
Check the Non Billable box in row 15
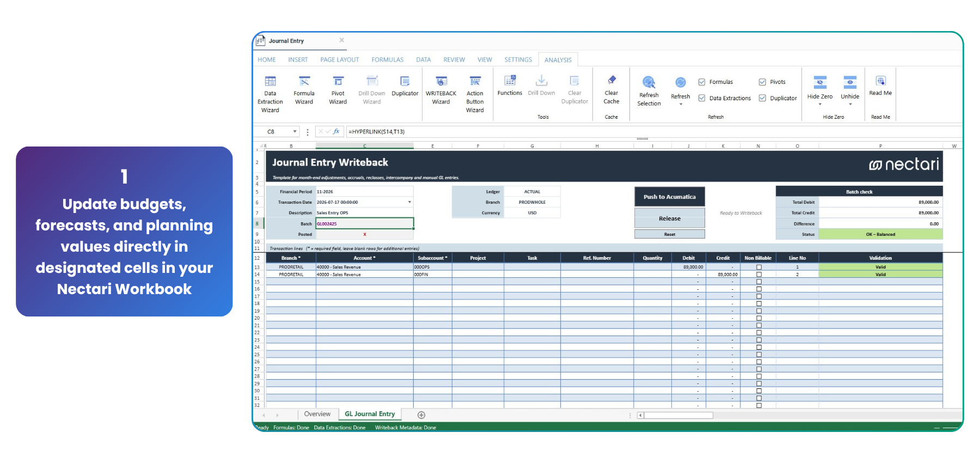(x=759, y=282)
